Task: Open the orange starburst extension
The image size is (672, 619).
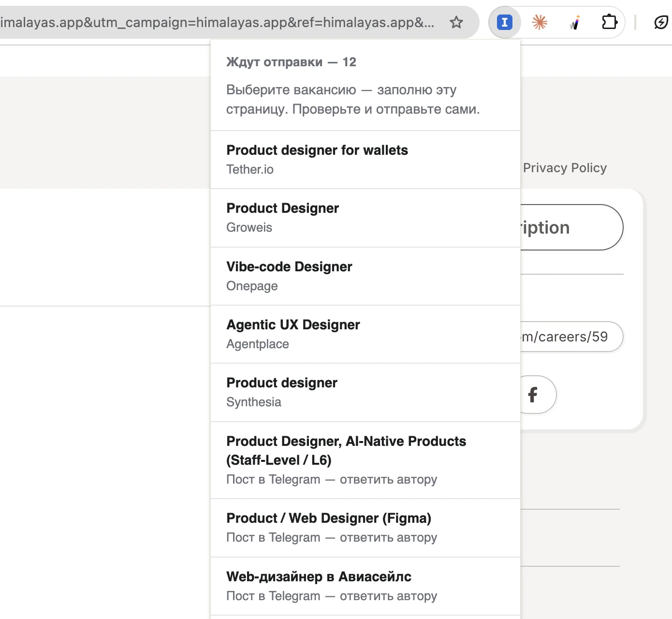Action: [x=540, y=22]
